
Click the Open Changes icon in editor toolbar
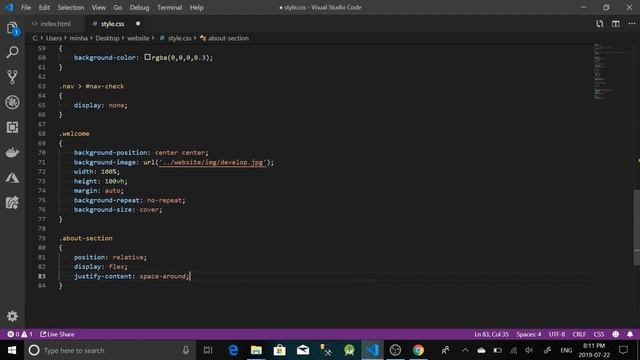coord(599,24)
